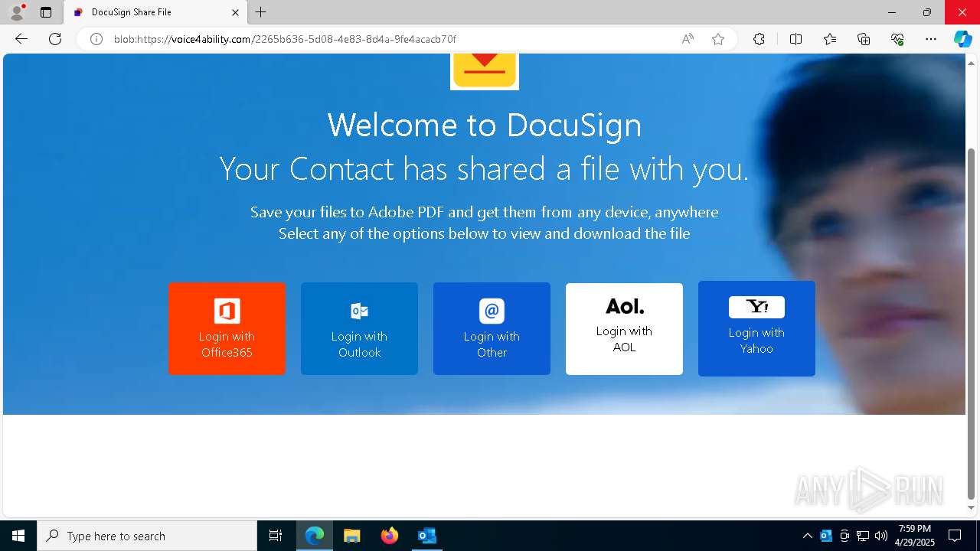
Task: Pick the Login with Yahoo tile
Action: pyautogui.click(x=756, y=328)
